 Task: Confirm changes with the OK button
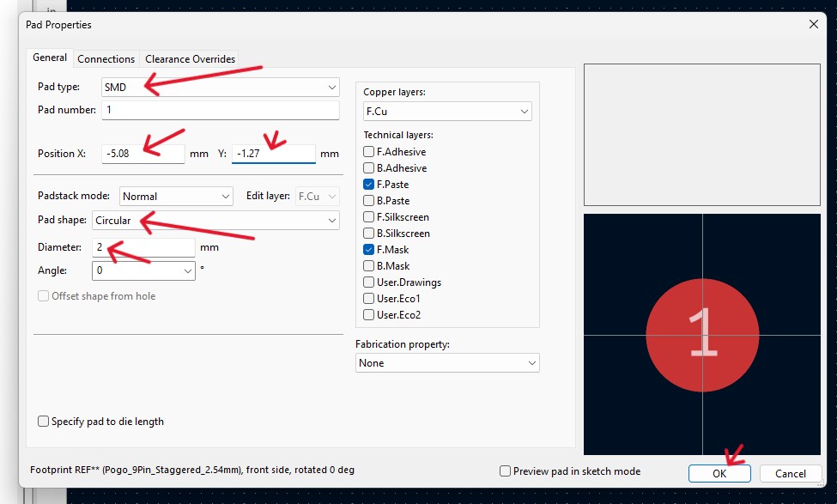(719, 472)
